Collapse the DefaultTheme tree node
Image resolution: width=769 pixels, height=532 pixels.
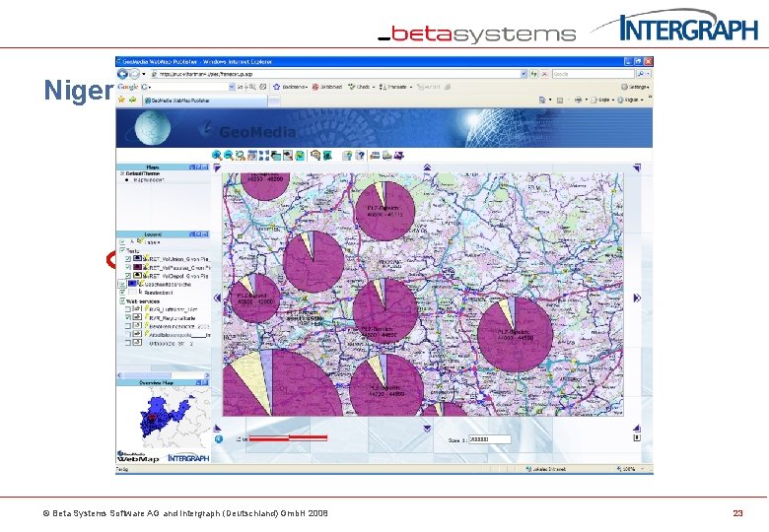121,173
